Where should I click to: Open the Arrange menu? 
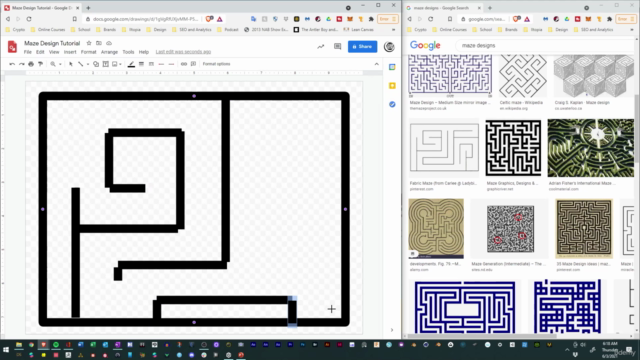[x=109, y=52]
